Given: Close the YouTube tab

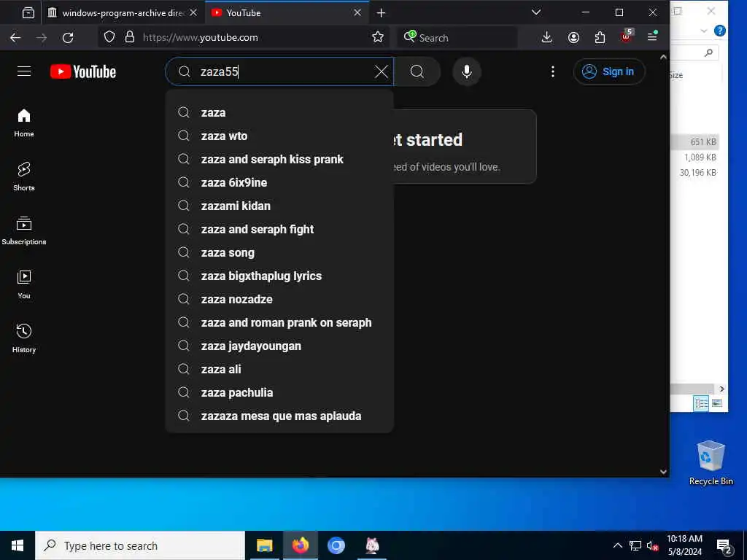Looking at the screenshot, I should point(357,13).
